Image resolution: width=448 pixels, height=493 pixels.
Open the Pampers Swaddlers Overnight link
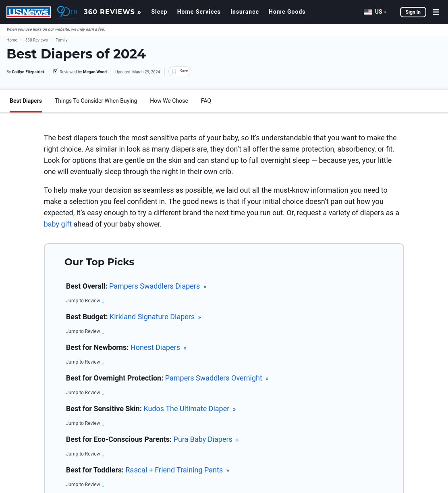(x=217, y=378)
